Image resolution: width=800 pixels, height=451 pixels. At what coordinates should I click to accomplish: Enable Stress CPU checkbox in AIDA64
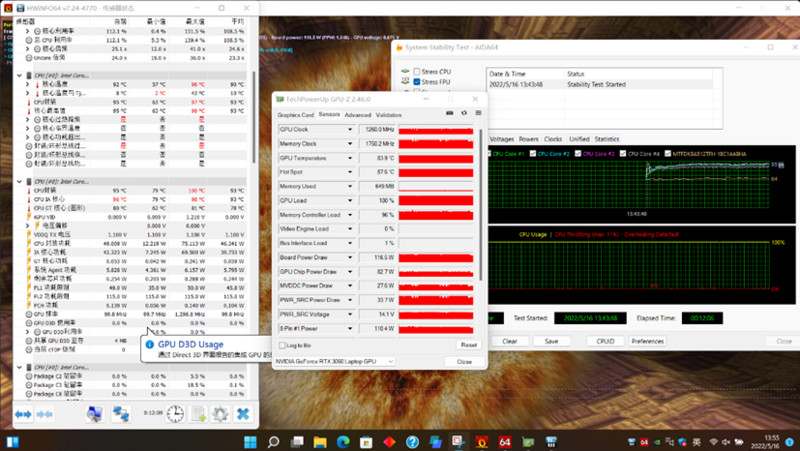pyautogui.click(x=417, y=72)
